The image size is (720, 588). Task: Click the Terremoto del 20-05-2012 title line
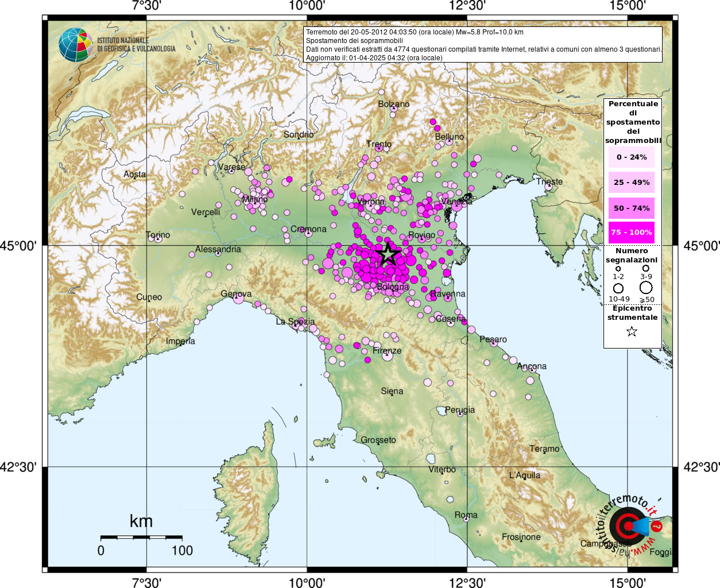pos(415,32)
